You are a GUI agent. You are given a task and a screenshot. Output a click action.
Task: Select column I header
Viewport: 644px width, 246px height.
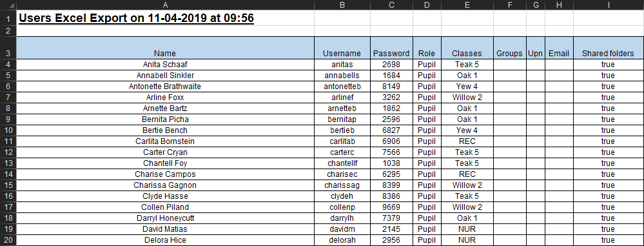(609, 5)
